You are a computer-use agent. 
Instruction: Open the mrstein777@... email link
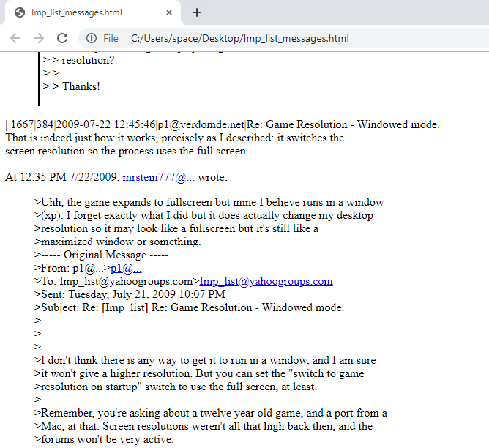click(x=158, y=177)
